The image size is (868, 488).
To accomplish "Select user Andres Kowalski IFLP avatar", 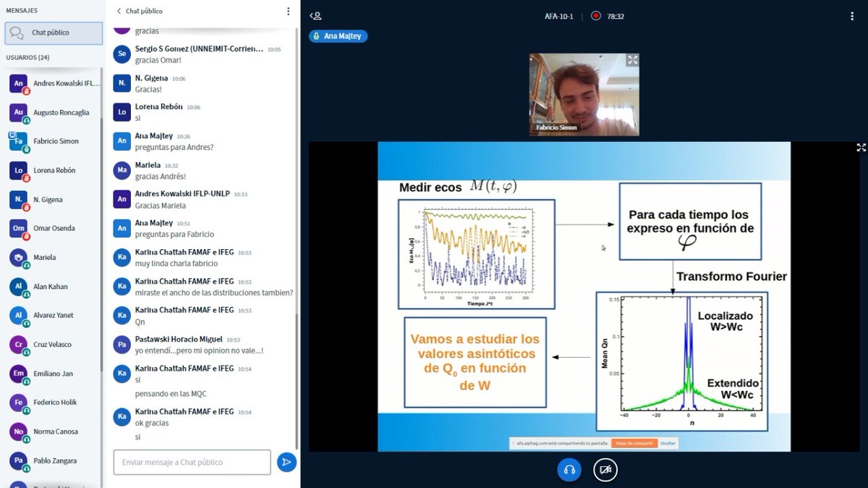I will (x=19, y=84).
